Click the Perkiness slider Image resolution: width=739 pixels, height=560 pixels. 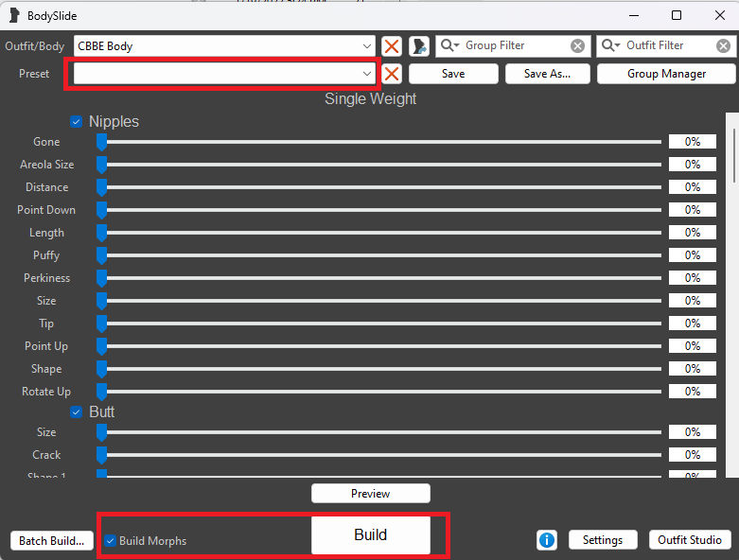tap(378, 278)
